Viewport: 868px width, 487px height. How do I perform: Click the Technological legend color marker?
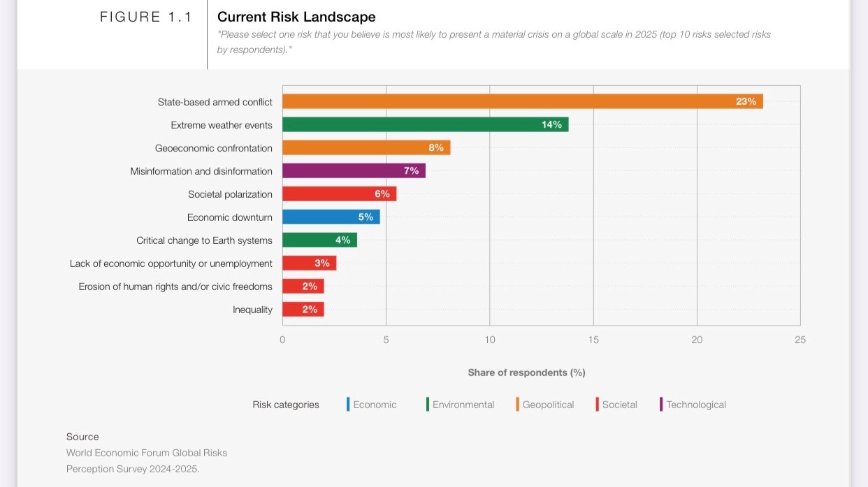point(661,404)
